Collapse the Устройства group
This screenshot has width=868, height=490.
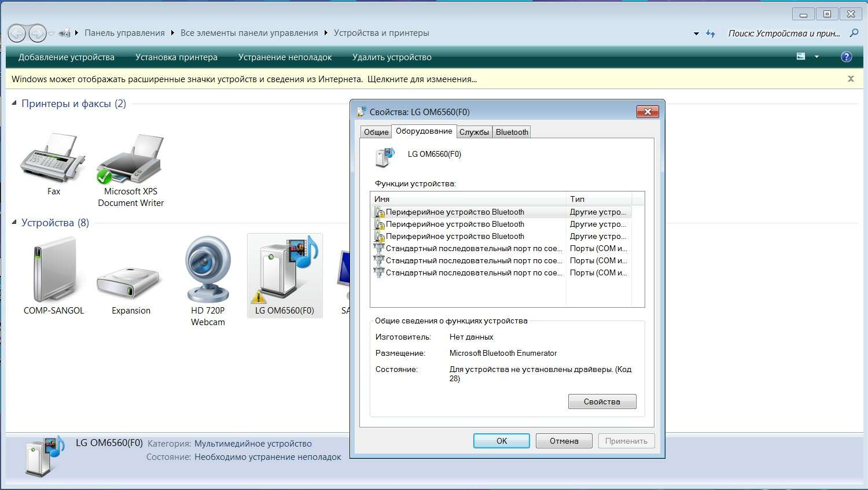point(14,222)
